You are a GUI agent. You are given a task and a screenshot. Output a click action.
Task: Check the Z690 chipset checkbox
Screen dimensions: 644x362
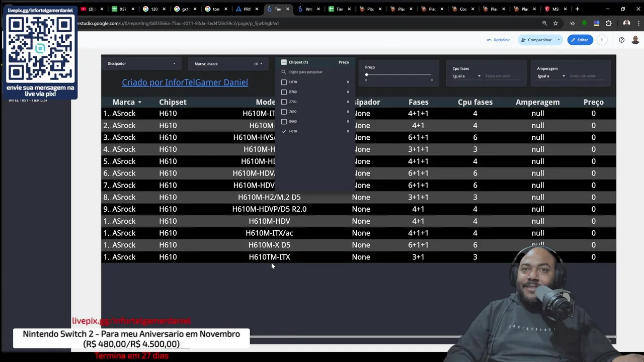click(x=284, y=112)
